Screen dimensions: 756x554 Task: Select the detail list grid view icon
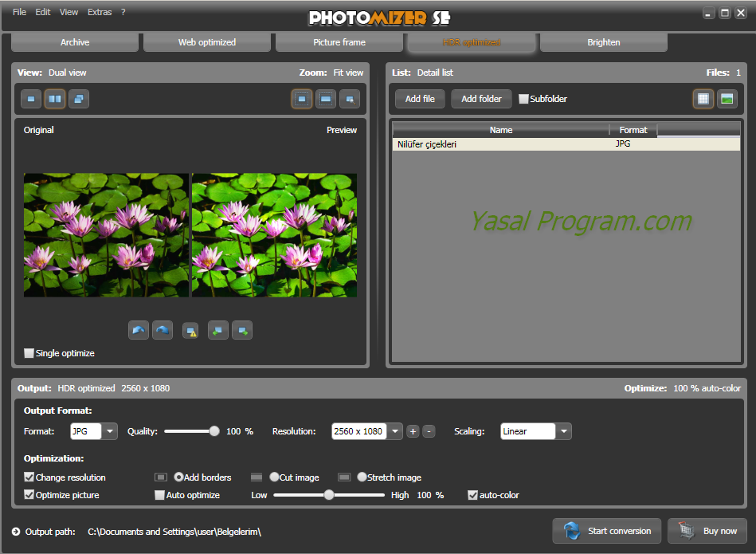(x=703, y=99)
